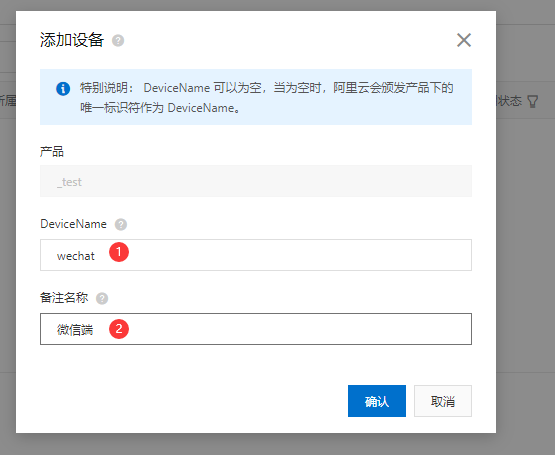Click the filter funnel icon beside 状态
The image size is (555, 455).
(x=533, y=101)
